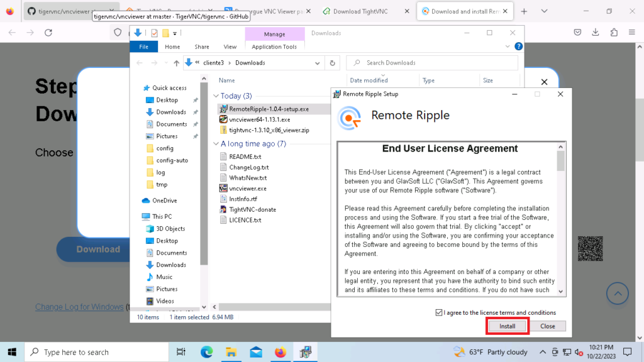The width and height of the screenshot is (644, 362).
Task: Open Explorer help icon
Action: 518,47
